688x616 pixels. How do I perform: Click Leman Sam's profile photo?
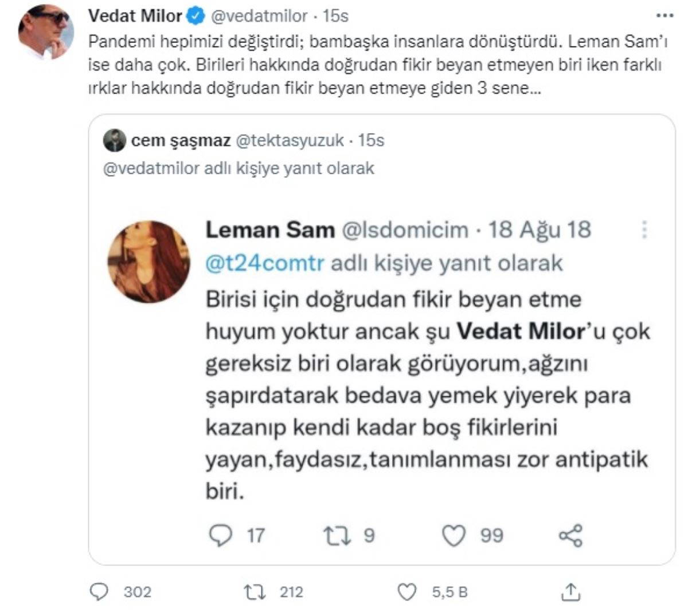(x=148, y=262)
